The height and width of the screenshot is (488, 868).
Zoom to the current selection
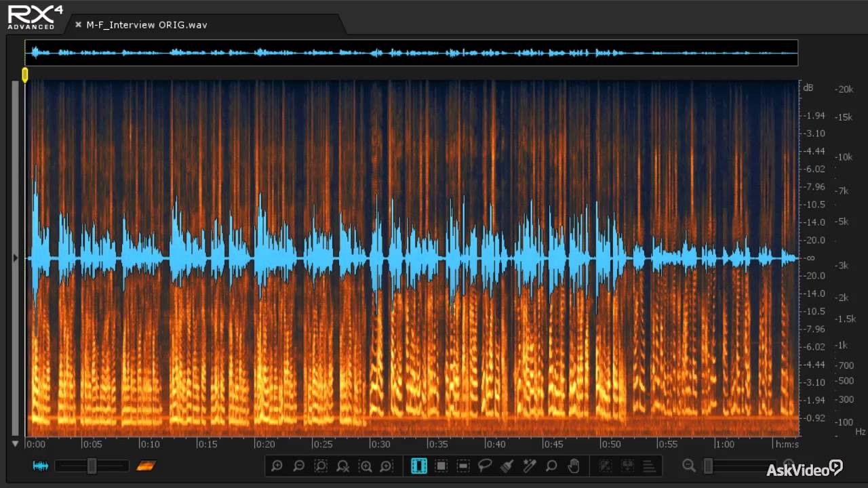[321, 466]
